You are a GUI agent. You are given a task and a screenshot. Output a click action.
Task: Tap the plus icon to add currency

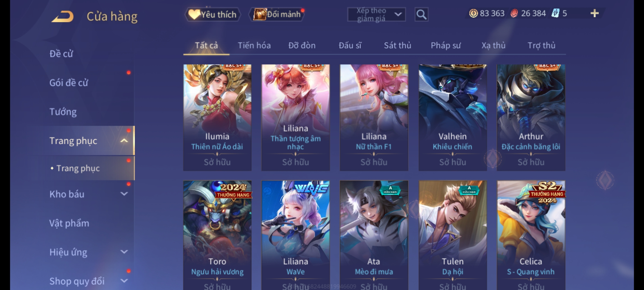pyautogui.click(x=595, y=13)
